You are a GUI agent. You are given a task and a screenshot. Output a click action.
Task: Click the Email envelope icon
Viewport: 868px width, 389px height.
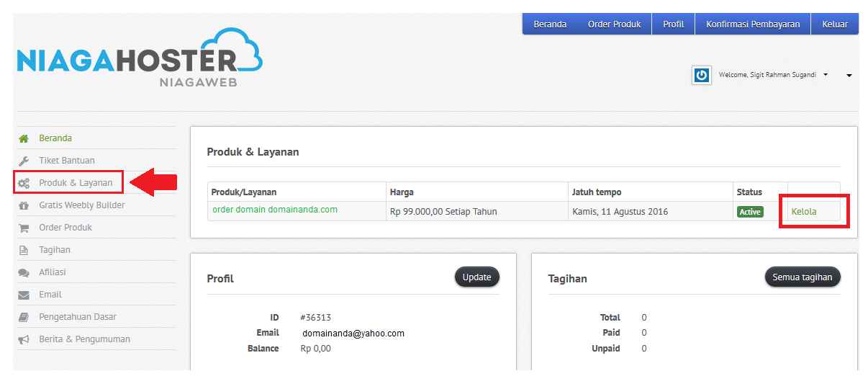pyautogui.click(x=24, y=295)
